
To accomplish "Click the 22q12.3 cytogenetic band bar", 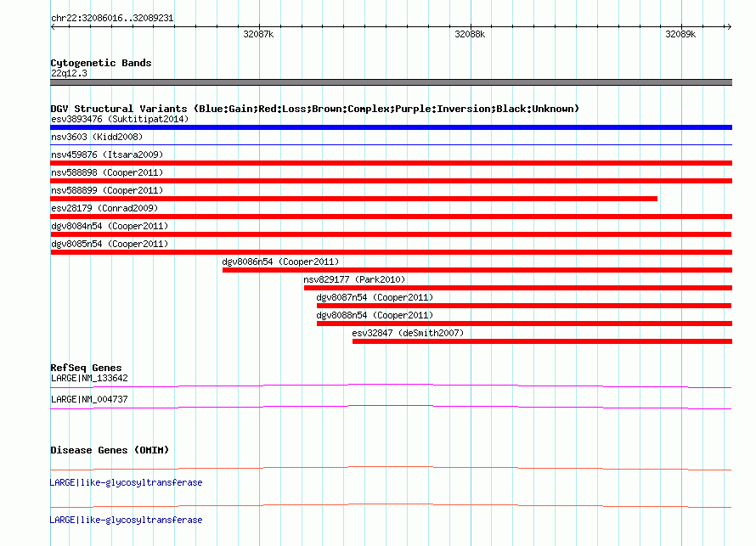I will point(391,82).
